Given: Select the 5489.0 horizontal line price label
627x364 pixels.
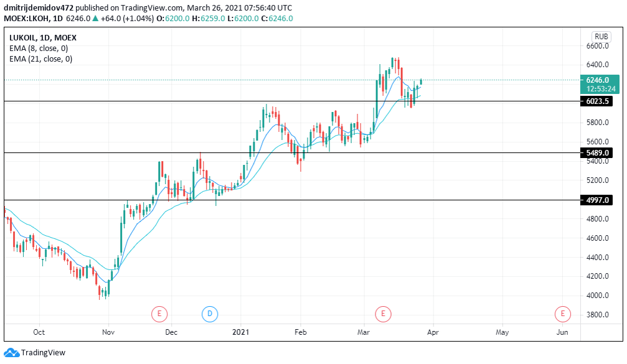Looking at the screenshot, I should (597, 152).
